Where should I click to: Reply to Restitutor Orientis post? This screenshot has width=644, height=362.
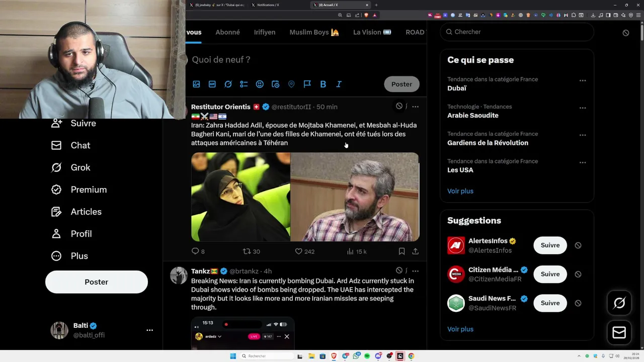[198, 251]
